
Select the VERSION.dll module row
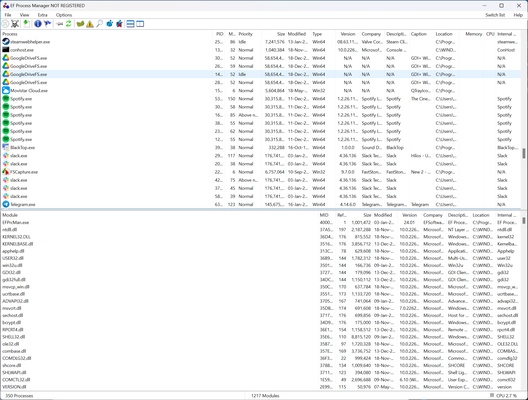pos(260,387)
